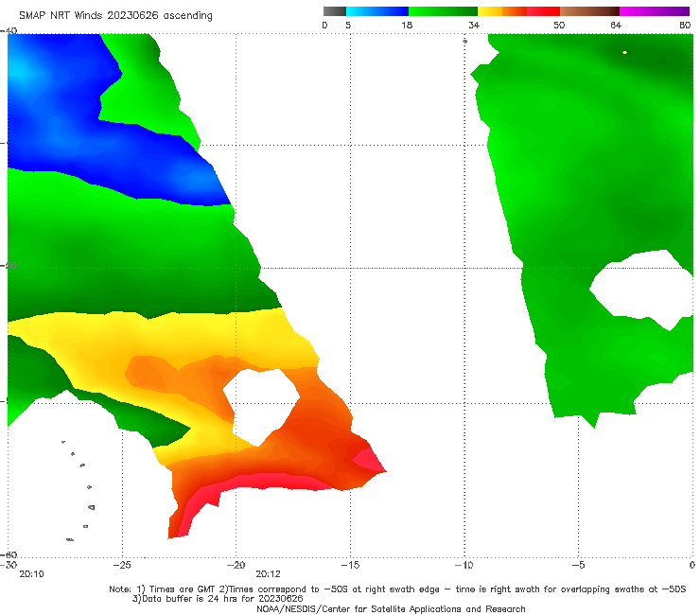This screenshot has height=615, width=700.
Task: Click the color bar label '18'
Action: coord(407,25)
